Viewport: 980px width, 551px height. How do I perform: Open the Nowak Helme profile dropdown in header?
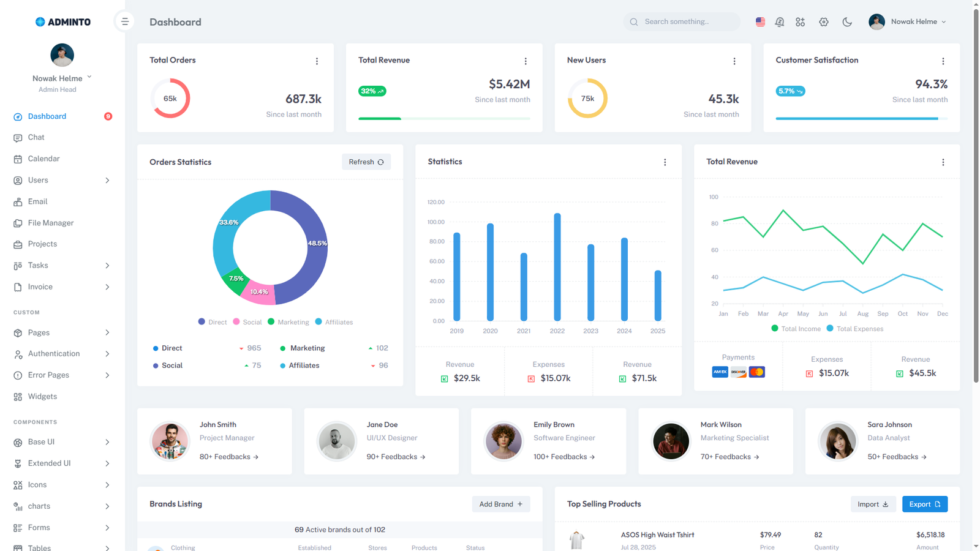tap(908, 22)
